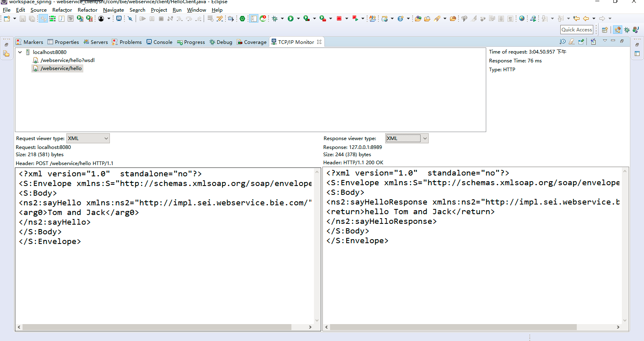644x341 pixels.
Task: Click the Clear monitor eraser icon
Action: pyautogui.click(x=572, y=41)
